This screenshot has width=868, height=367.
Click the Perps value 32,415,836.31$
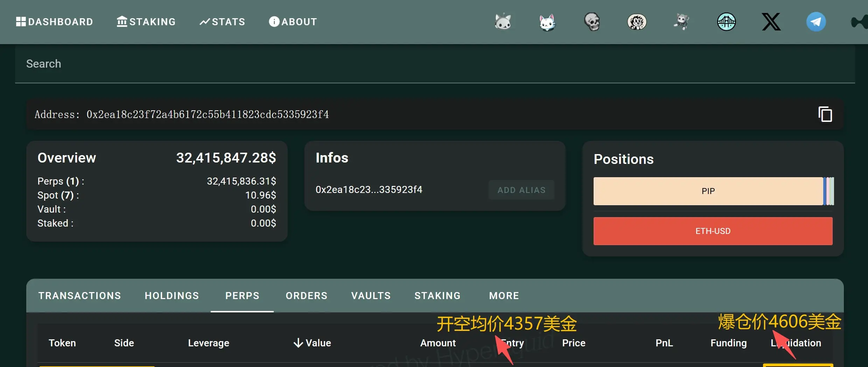coord(241,181)
